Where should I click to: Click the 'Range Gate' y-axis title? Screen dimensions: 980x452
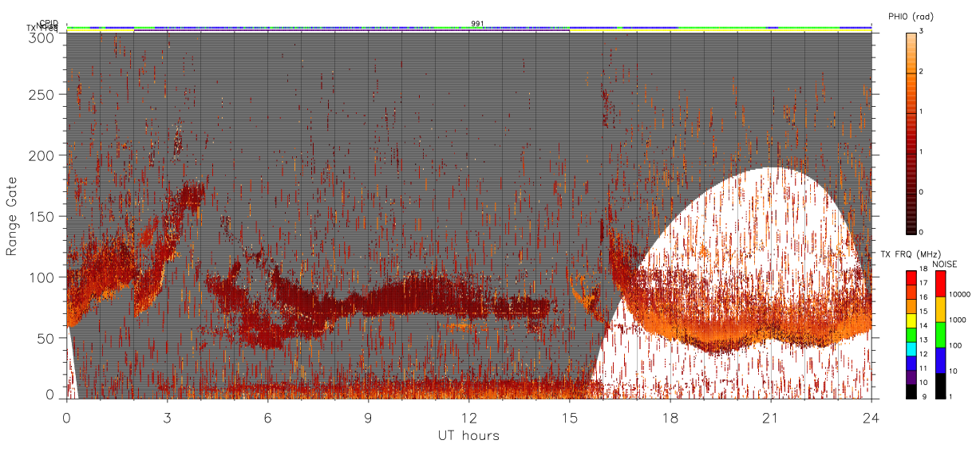12,216
